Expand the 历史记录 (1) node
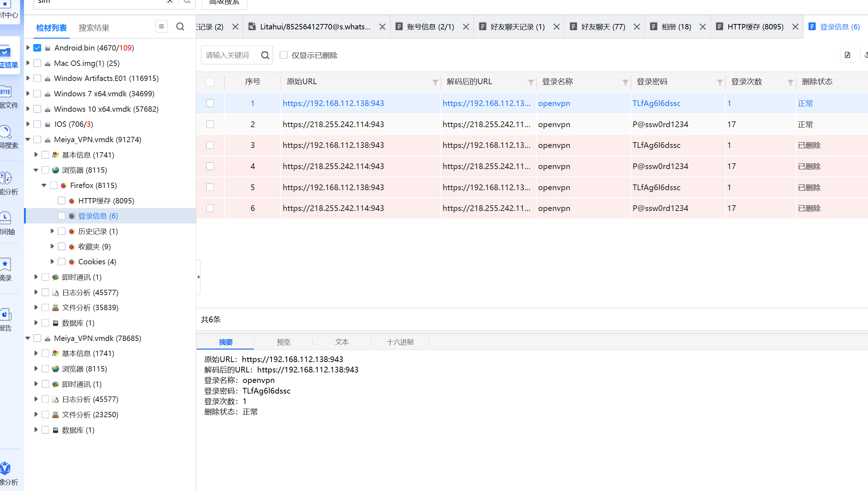The width and height of the screenshot is (868, 491). coord(52,231)
